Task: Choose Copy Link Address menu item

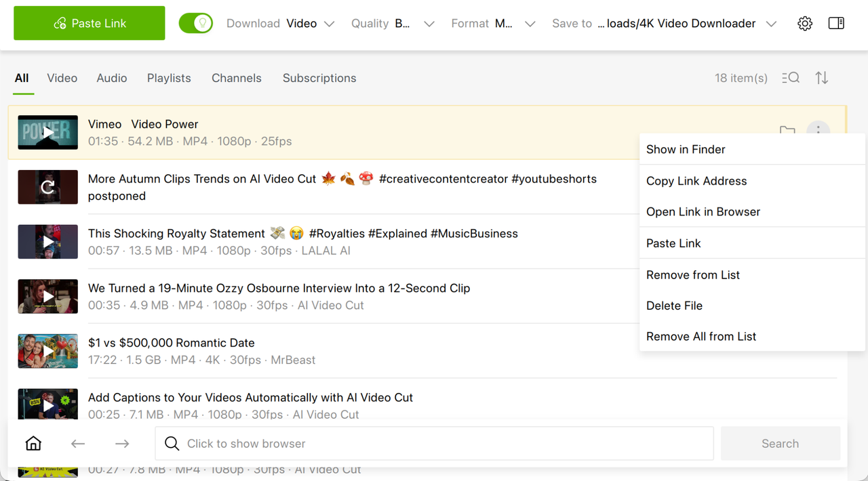Action: pyautogui.click(x=752, y=181)
